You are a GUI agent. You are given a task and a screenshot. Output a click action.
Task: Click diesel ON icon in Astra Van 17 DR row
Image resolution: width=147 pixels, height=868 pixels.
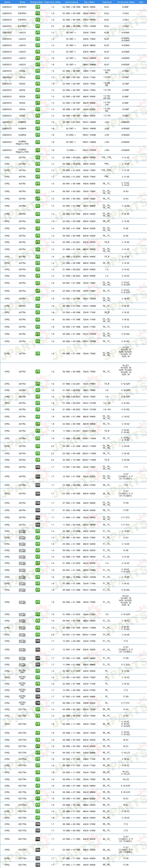[x=38, y=697]
